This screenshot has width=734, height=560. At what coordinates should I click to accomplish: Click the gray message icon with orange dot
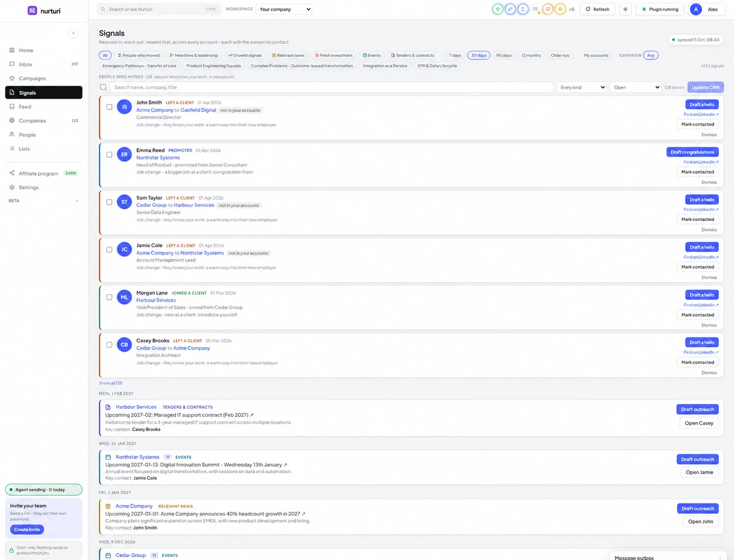coord(536,9)
